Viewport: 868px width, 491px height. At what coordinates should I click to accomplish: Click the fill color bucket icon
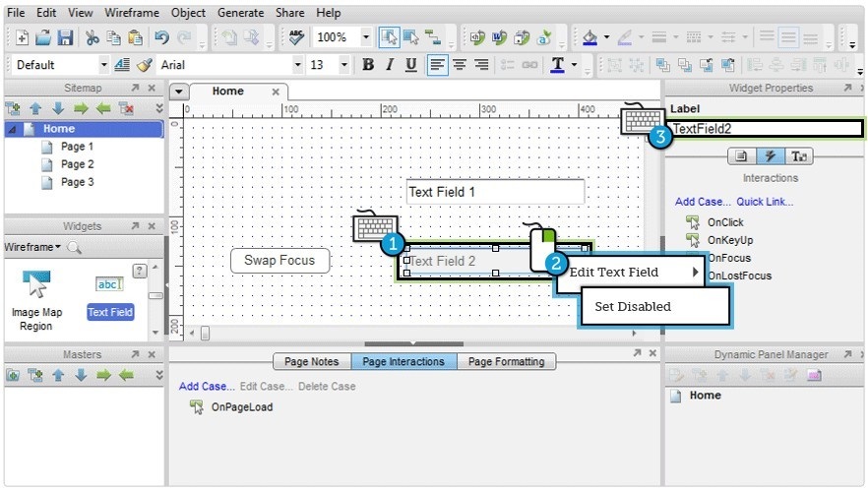pos(589,37)
